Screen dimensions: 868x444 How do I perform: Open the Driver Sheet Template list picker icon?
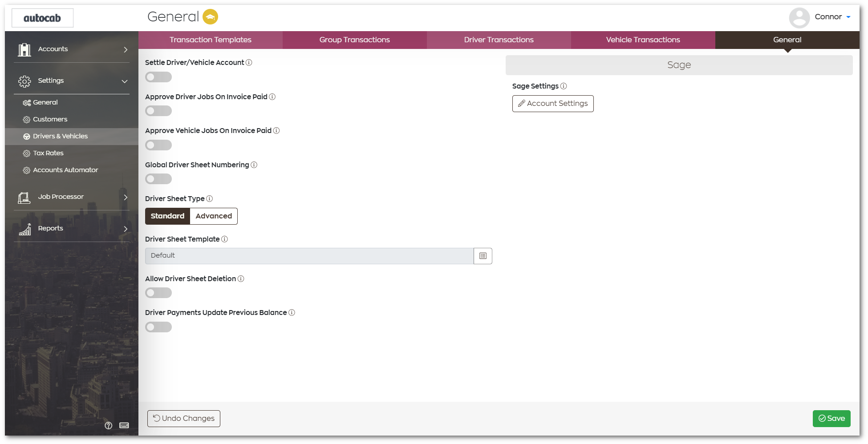pyautogui.click(x=483, y=256)
